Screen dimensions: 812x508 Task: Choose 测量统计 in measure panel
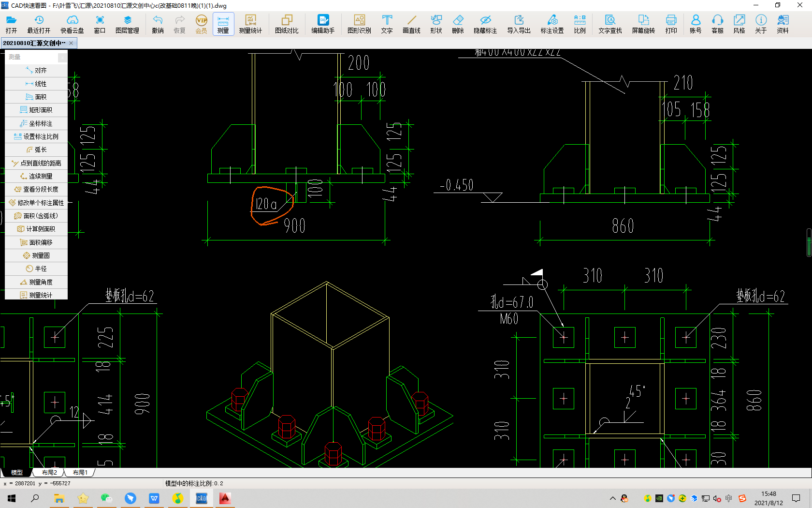coord(36,295)
